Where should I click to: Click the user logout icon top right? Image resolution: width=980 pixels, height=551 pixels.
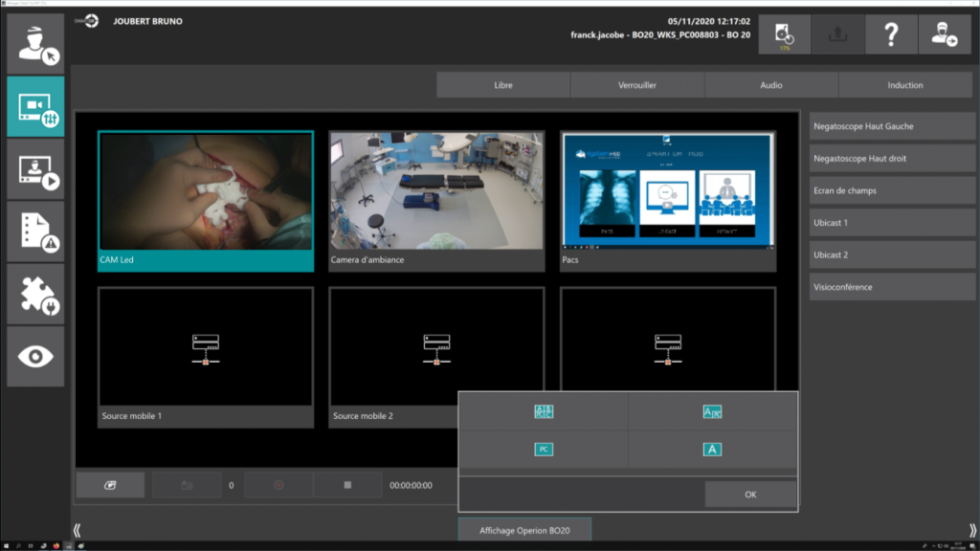click(x=945, y=35)
